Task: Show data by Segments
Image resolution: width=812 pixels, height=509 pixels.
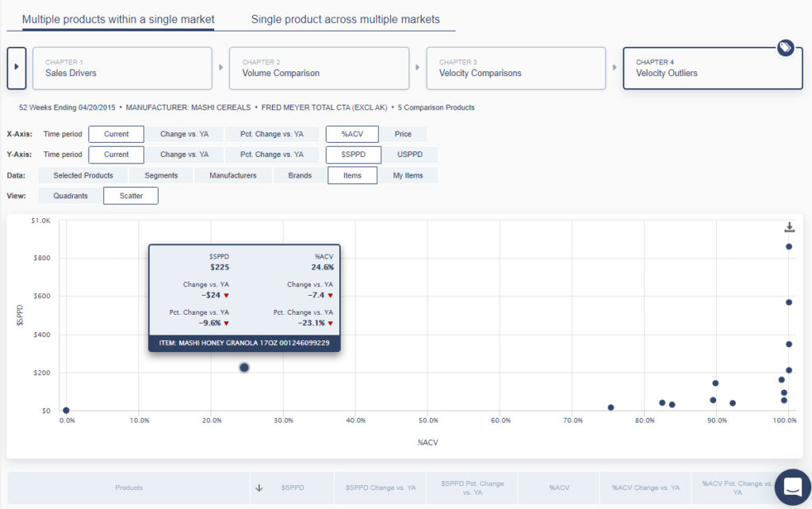Action: (161, 175)
